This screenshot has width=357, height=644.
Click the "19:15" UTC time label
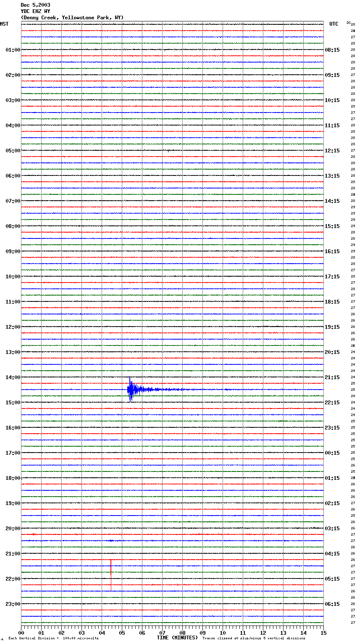point(332,327)
